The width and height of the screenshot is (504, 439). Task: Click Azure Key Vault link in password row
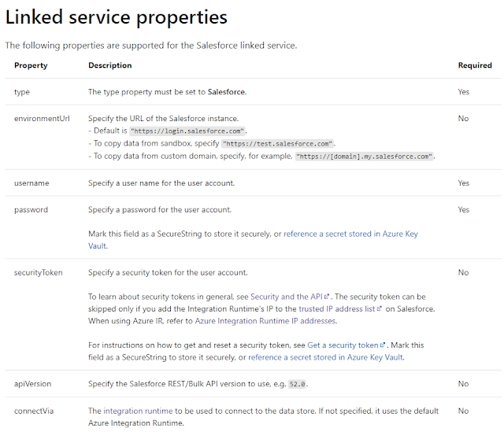pyautogui.click(x=350, y=234)
